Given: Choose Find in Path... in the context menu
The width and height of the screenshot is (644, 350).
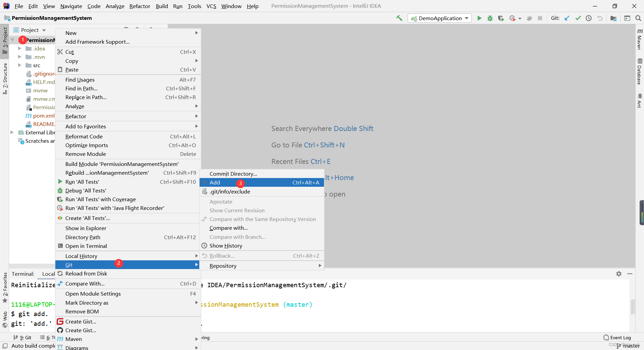Looking at the screenshot, I should point(128,88).
